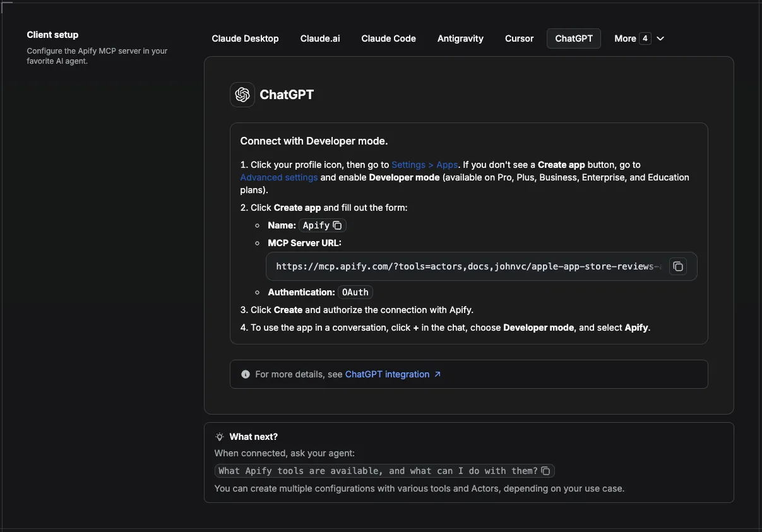Copy the Apify name value
This screenshot has height=532, width=762.
click(338, 225)
